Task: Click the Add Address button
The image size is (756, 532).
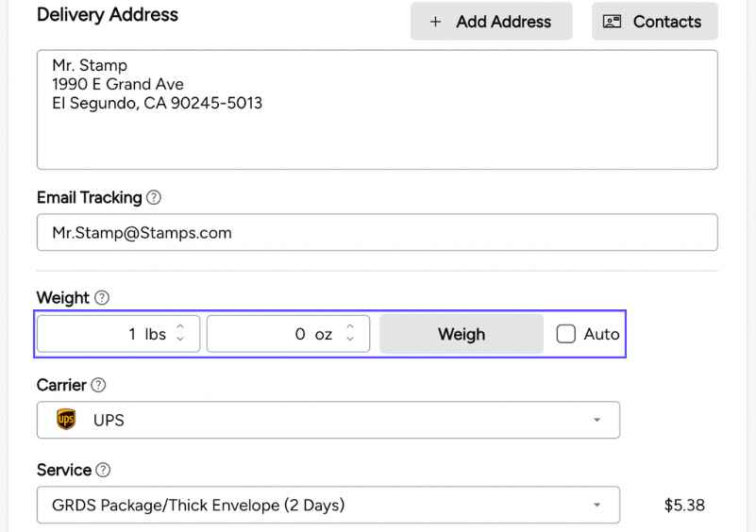Action: click(x=491, y=22)
